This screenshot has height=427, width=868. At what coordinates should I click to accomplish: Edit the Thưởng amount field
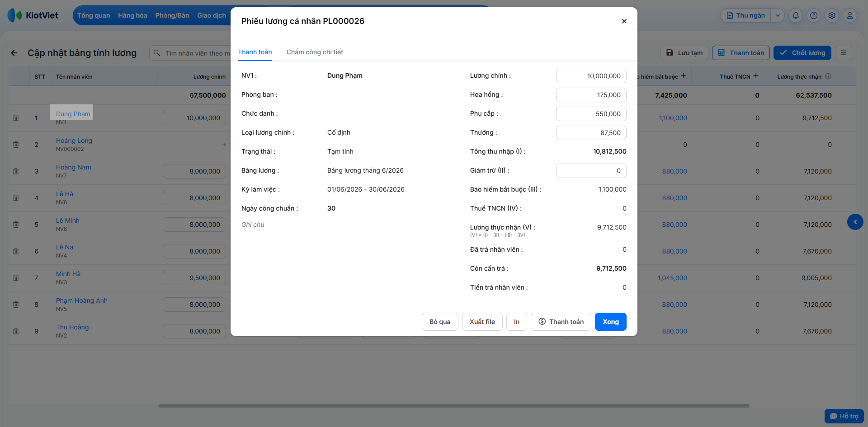(x=591, y=133)
